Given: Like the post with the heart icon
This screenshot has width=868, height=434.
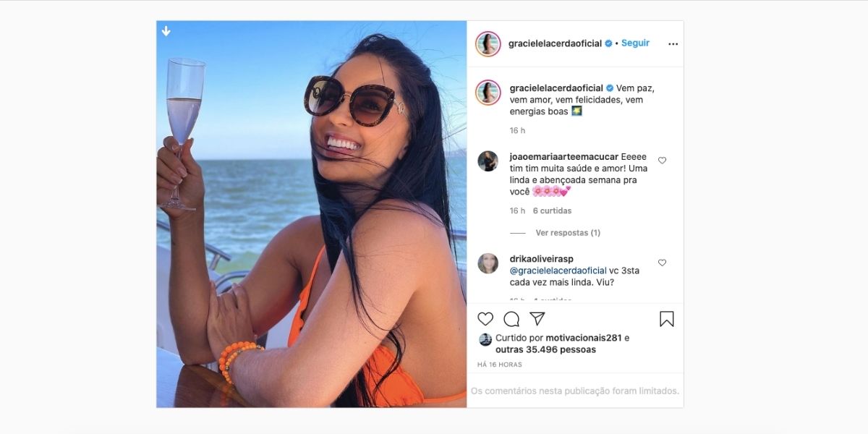Looking at the screenshot, I should pyautogui.click(x=485, y=319).
